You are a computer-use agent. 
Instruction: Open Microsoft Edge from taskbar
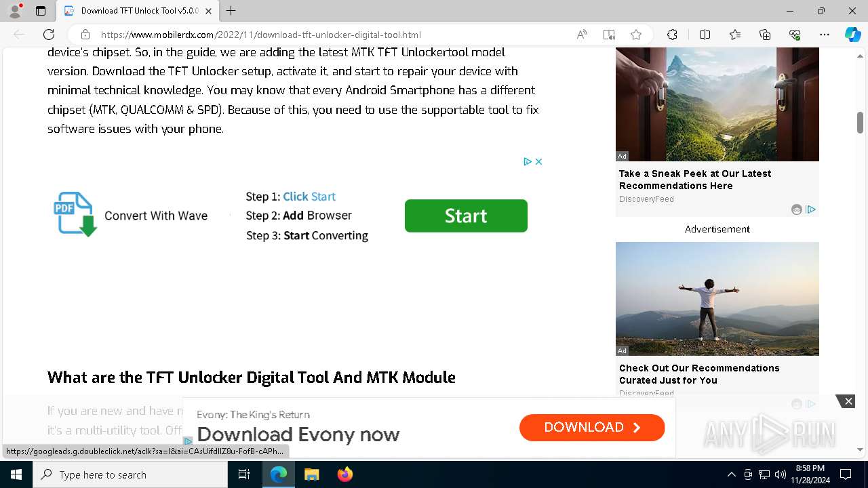(x=279, y=474)
